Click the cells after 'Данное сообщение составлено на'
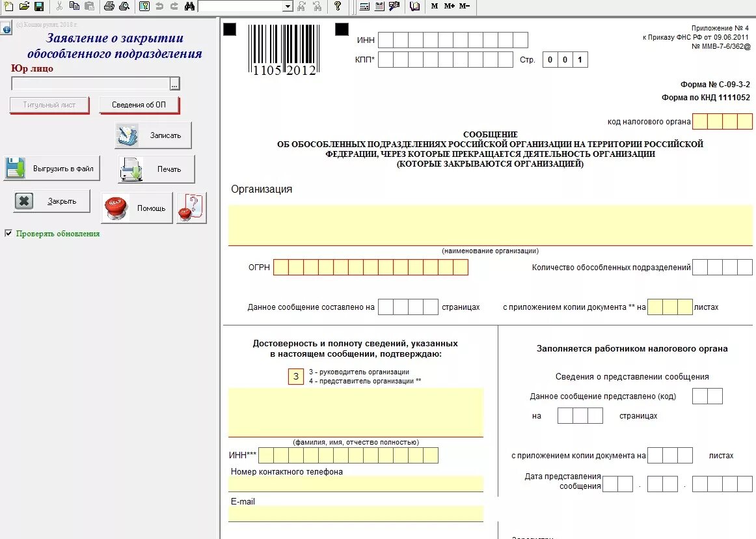This screenshot has height=539, width=756. [408, 307]
